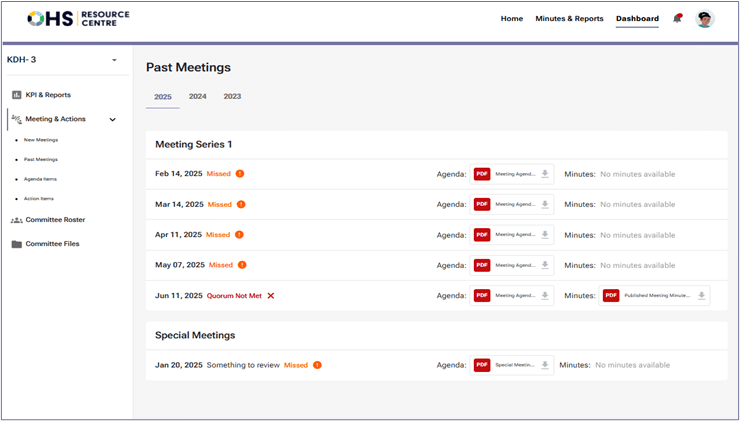Open Committee Files in the sidebar

(52, 244)
